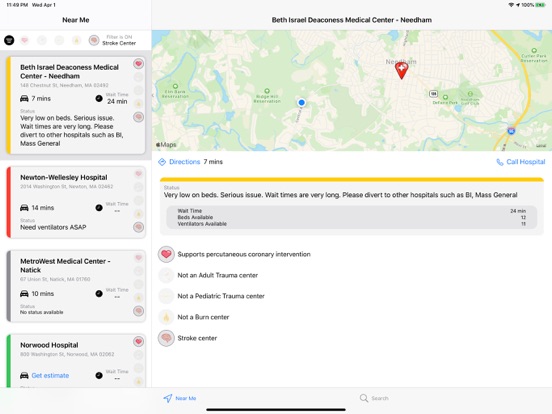Toggle the burn center flame filter in the filter bar
Screen dimensions: 552x414
click(x=76, y=40)
